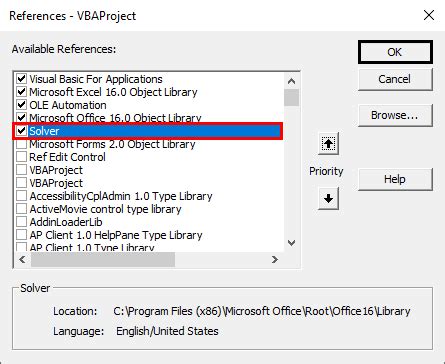This screenshot has height=364, width=445.
Task: Select 'OLE Automation' list entry text
Action: pyautogui.click(x=68, y=105)
